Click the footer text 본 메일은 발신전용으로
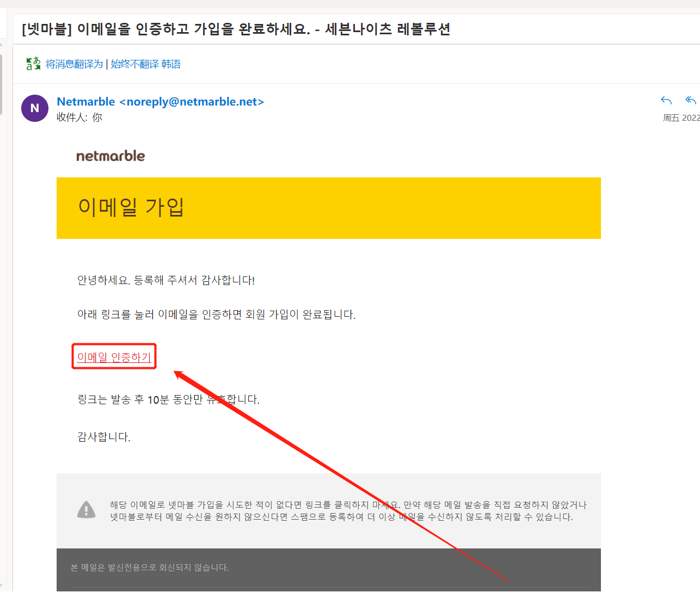Viewport: 700px width, 611px height. 150,567
